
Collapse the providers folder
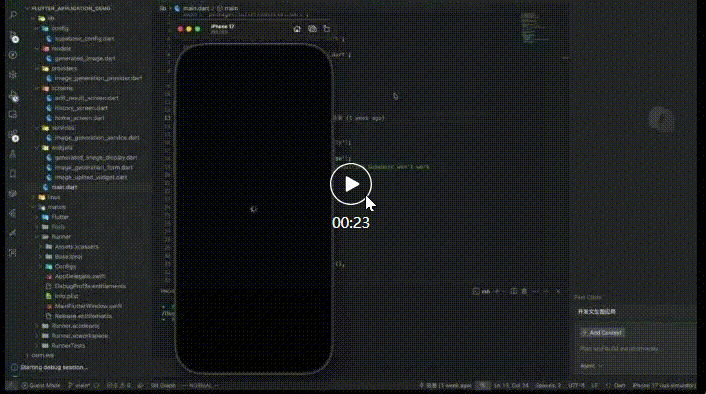pos(63,68)
